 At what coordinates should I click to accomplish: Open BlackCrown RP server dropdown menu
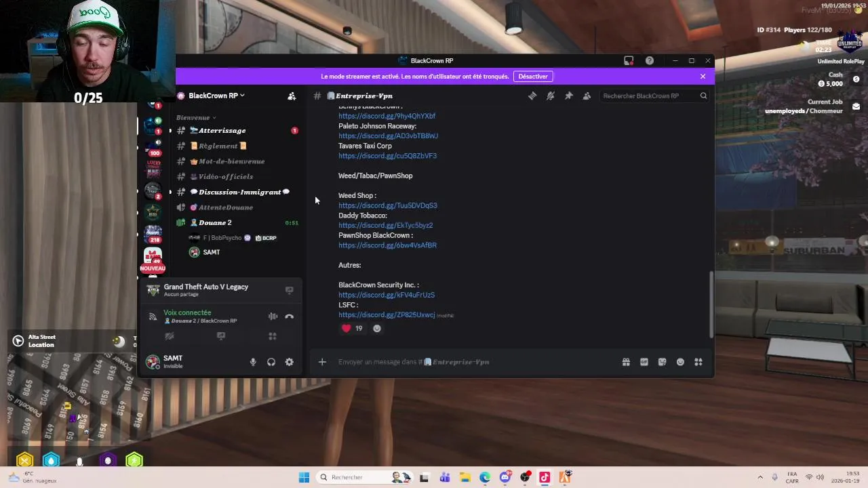coord(216,96)
